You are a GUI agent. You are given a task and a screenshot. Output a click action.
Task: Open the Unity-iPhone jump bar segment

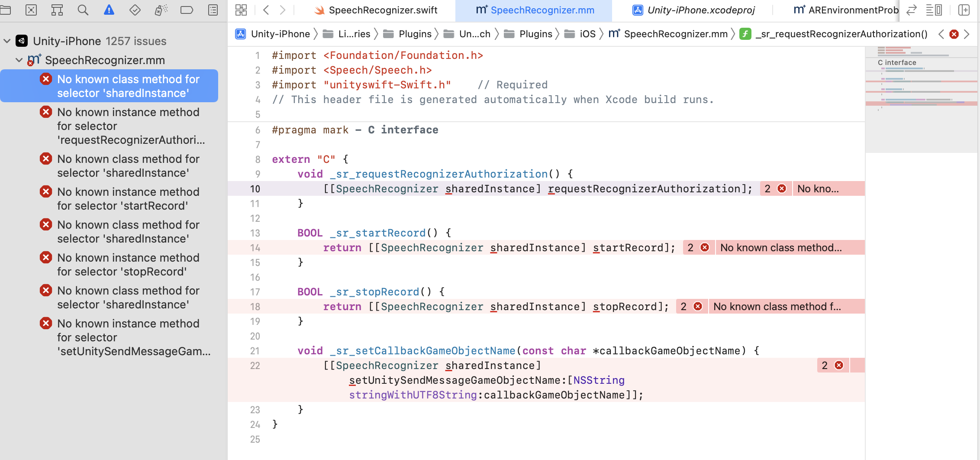[273, 34]
